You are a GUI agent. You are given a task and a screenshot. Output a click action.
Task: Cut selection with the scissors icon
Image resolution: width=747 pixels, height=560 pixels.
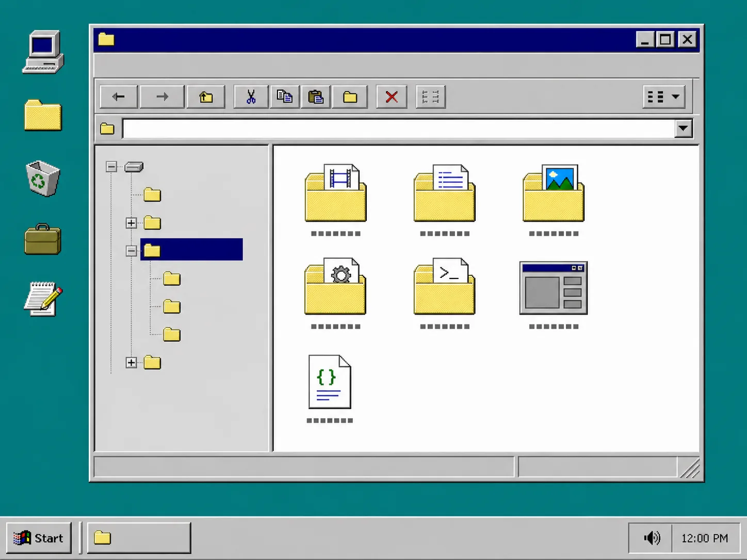pyautogui.click(x=251, y=97)
